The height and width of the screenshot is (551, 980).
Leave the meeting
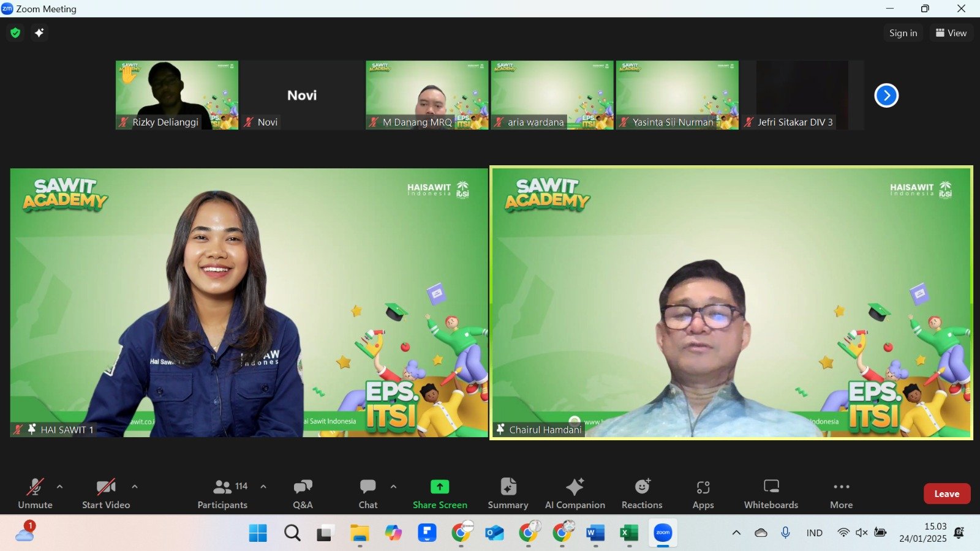pos(947,493)
